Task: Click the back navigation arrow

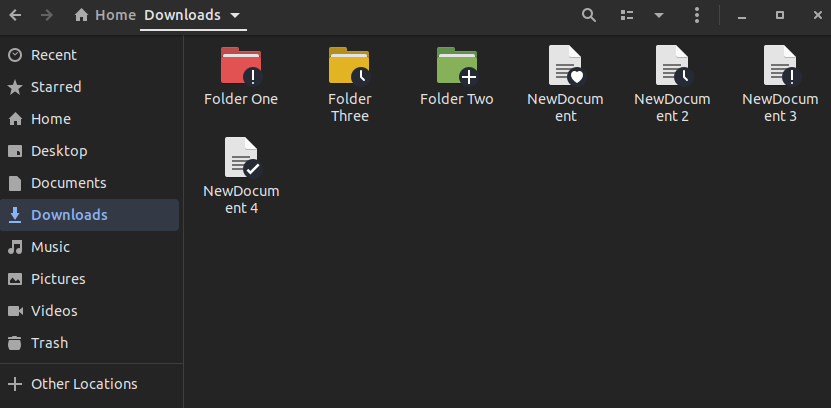Action: point(16,15)
